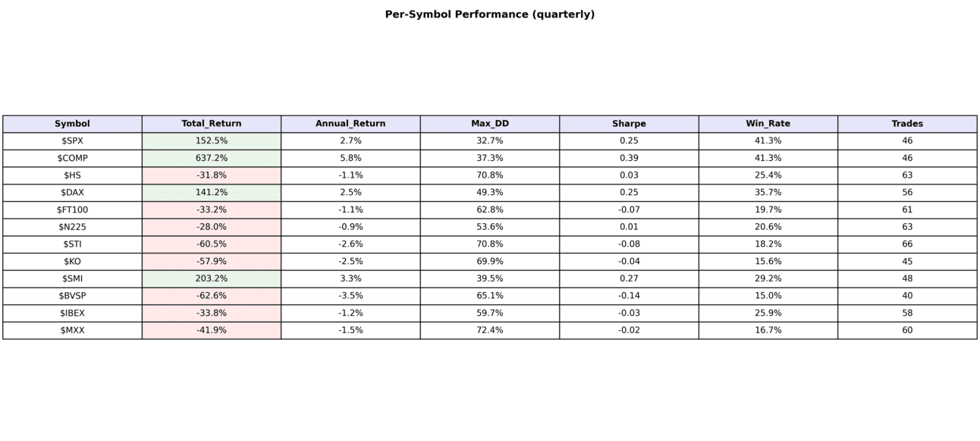The height and width of the screenshot is (441, 980).
Task: Click the $SPX symbol cell
Action: click(72, 141)
